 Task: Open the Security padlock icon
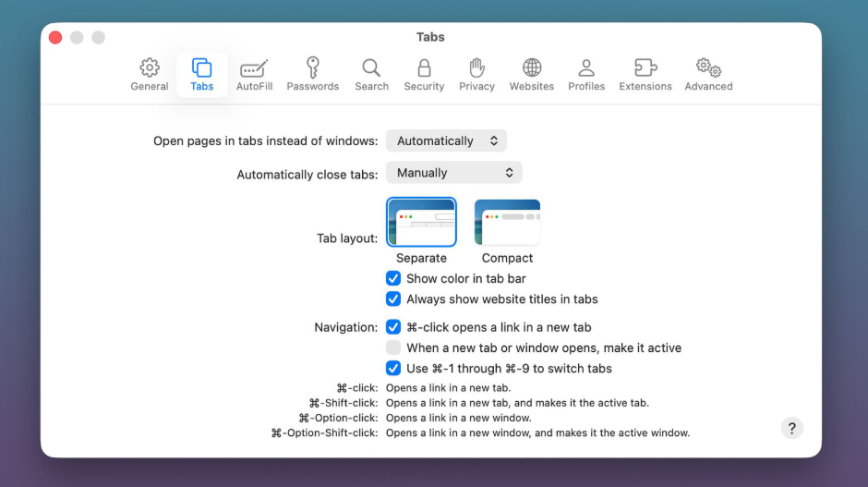point(424,67)
